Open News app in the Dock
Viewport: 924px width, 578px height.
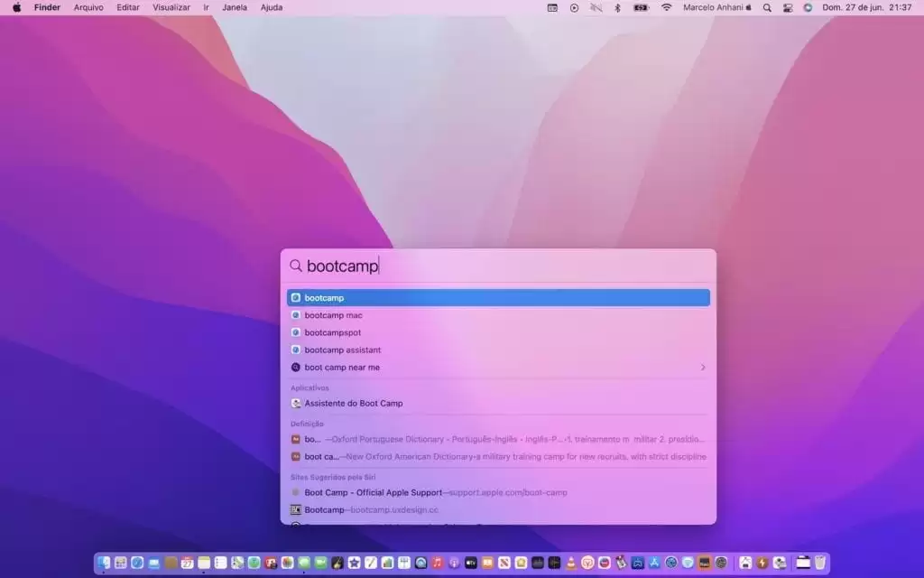504,563
